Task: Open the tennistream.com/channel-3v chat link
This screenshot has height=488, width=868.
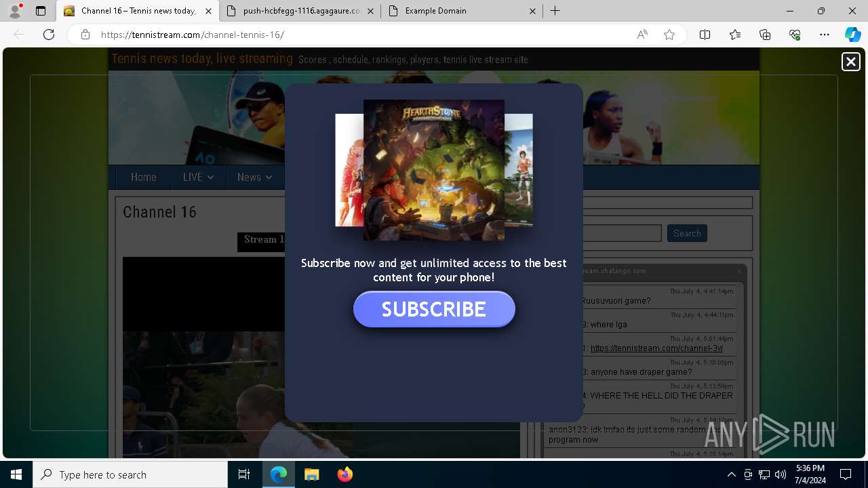Action: [x=656, y=348]
